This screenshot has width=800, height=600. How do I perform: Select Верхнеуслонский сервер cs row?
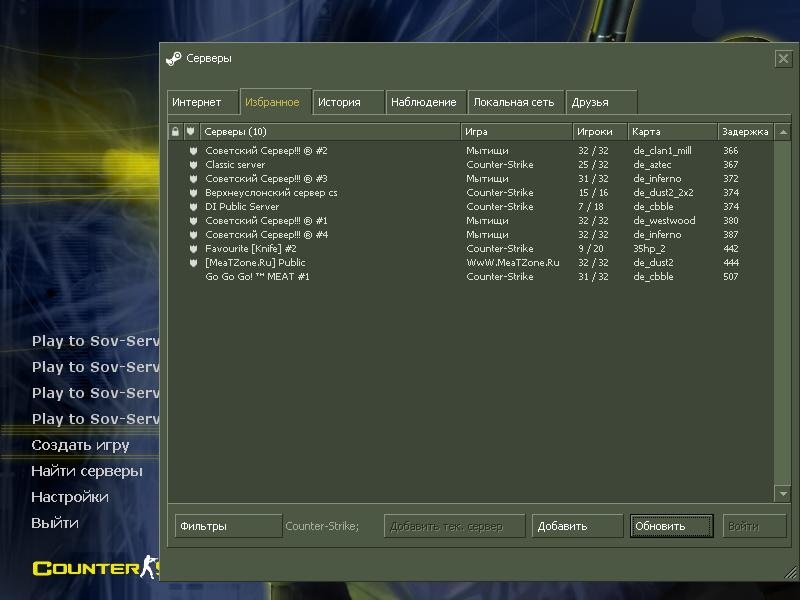pos(470,193)
